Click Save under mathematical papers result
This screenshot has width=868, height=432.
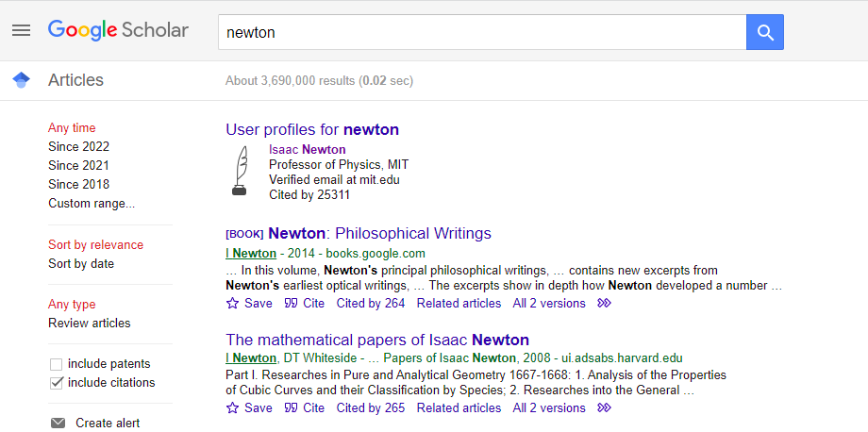[x=259, y=407]
